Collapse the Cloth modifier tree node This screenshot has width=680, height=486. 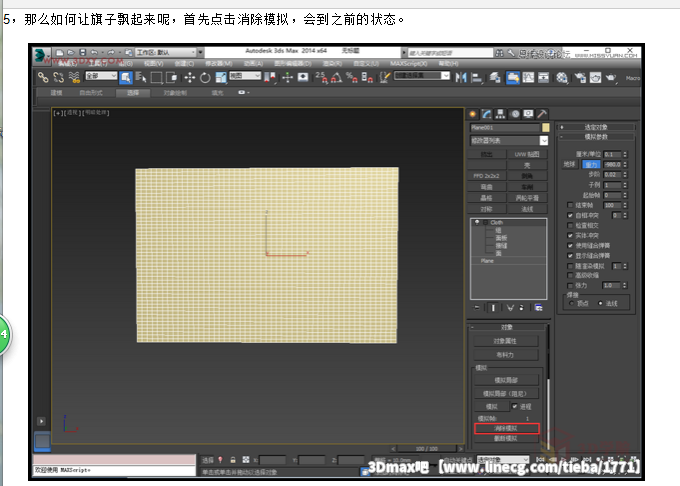click(x=486, y=222)
